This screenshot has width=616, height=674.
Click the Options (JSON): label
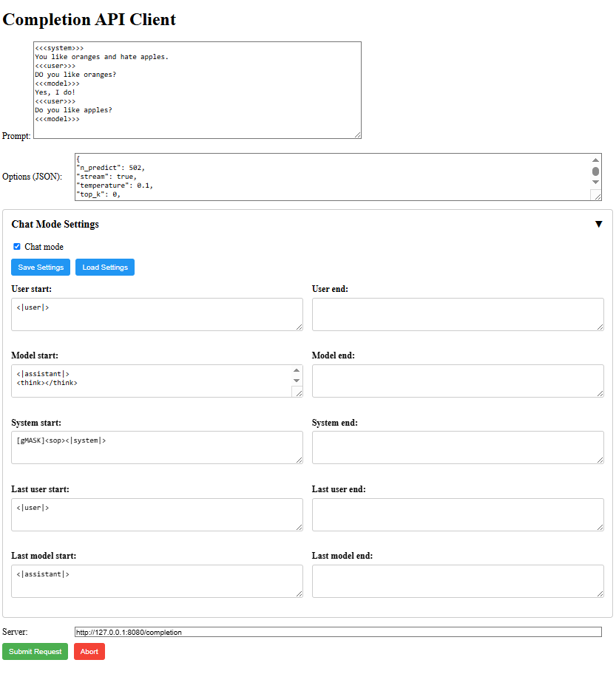coord(33,177)
